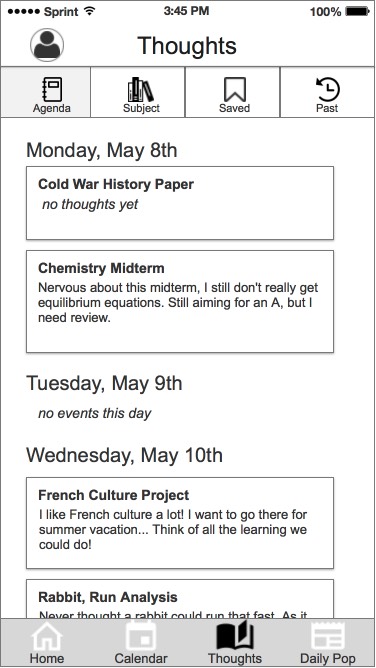Image resolution: width=376 pixels, height=668 pixels.
Task: Switch to the Past tab label
Action: pyautogui.click(x=327, y=108)
